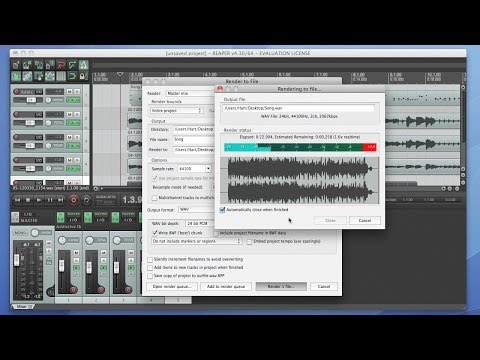Enable Silently increment filenames to avoid overwriting
Screen dimensions: 480x360
pyautogui.click(x=150, y=259)
